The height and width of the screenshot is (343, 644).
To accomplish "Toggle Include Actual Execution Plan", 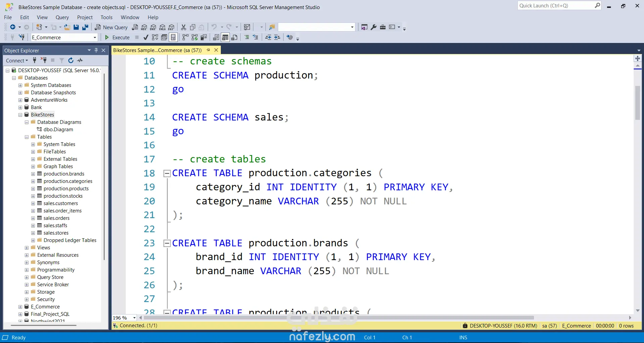I will click(186, 37).
